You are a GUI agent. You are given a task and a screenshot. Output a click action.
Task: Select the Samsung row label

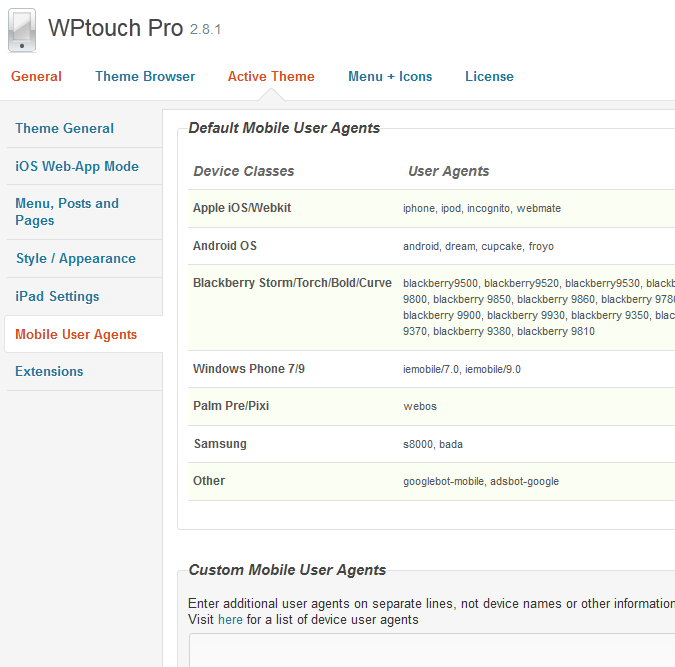[x=220, y=444]
